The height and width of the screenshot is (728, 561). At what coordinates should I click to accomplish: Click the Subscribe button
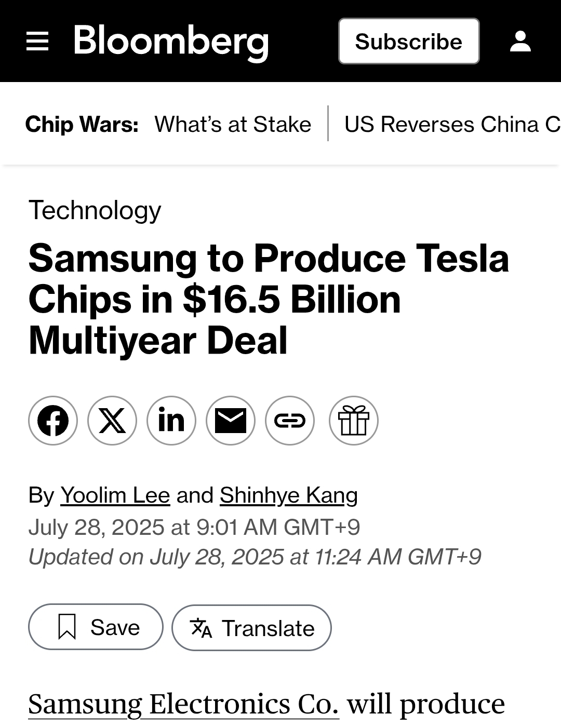tap(409, 41)
